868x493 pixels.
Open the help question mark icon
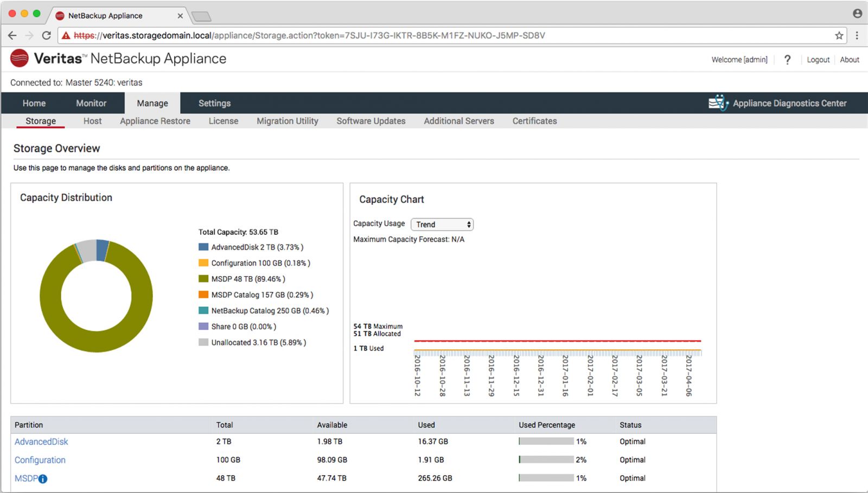click(787, 60)
